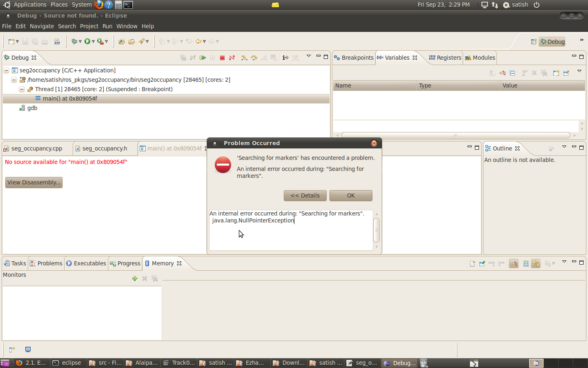
Task: Click the fast view icon in status bar
Action: pos(12,350)
